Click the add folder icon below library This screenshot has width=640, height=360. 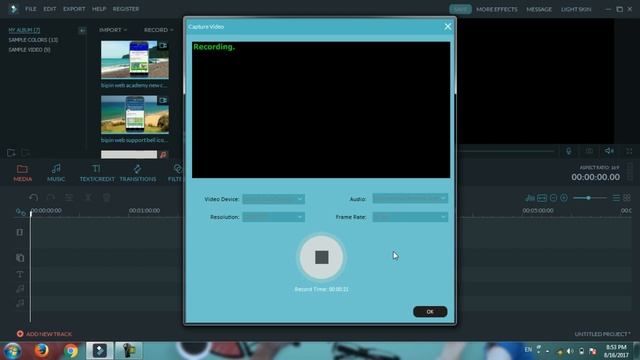point(11,153)
